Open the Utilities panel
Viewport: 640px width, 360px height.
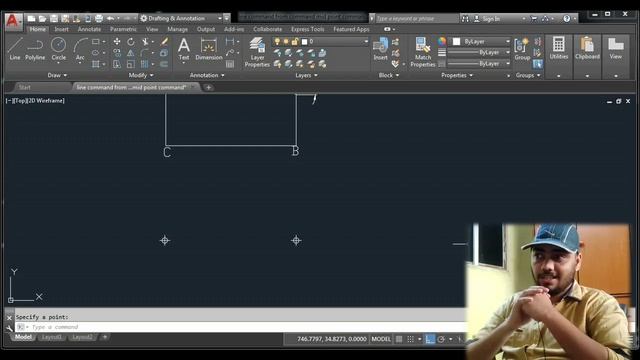[x=558, y=48]
